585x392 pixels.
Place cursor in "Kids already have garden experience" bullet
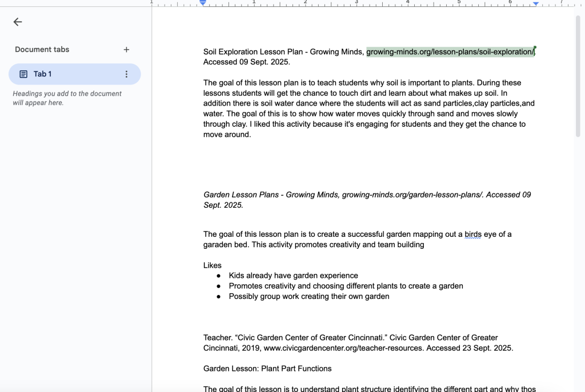(x=293, y=276)
